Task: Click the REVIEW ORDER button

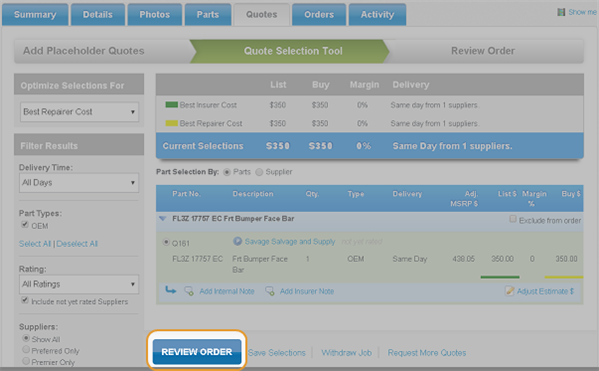Action: coord(197,352)
